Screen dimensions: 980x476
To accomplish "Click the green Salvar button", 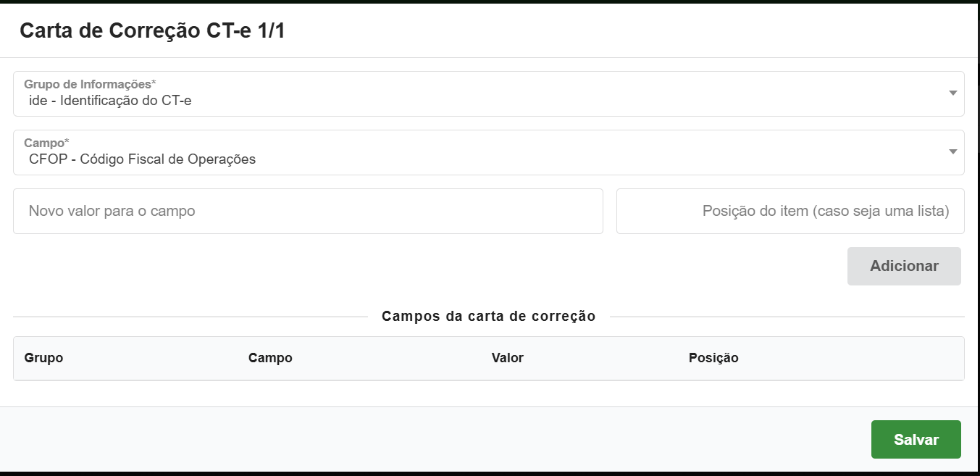I will click(x=916, y=440).
